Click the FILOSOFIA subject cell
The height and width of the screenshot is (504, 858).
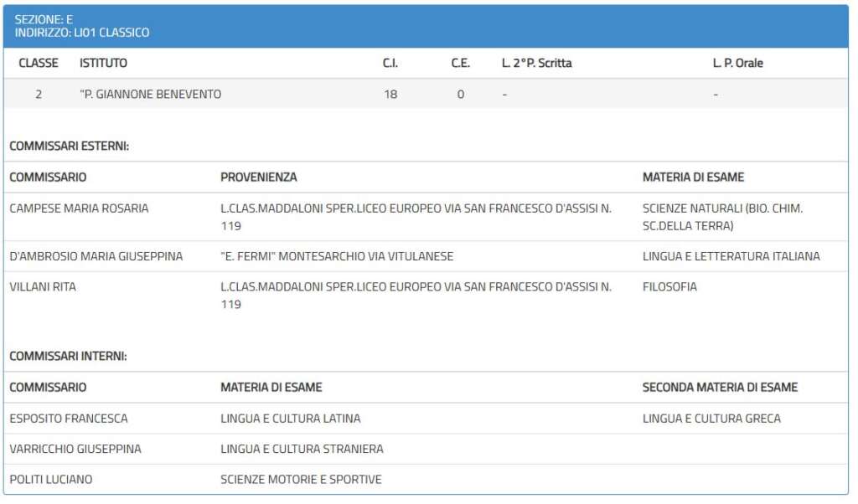pos(669,287)
